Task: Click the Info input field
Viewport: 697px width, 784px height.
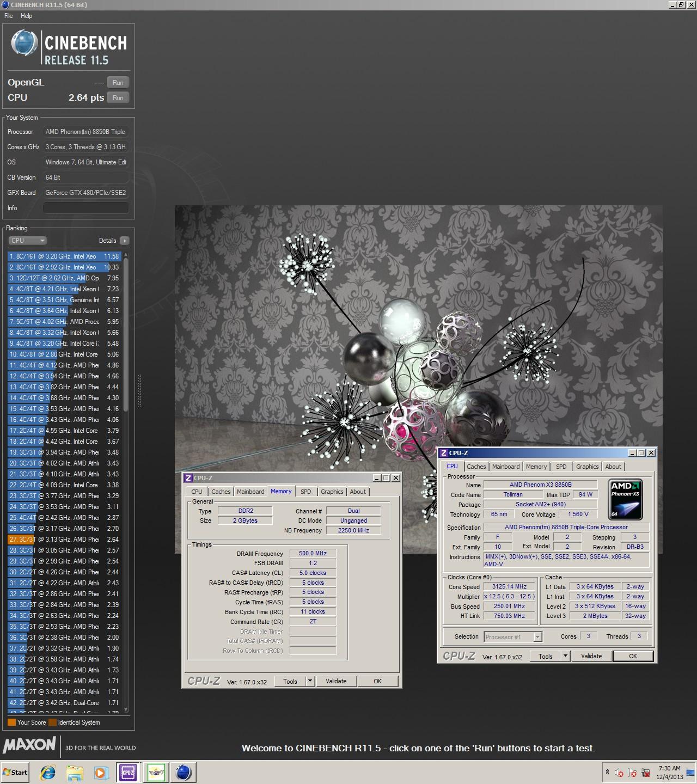Action: pyautogui.click(x=86, y=208)
